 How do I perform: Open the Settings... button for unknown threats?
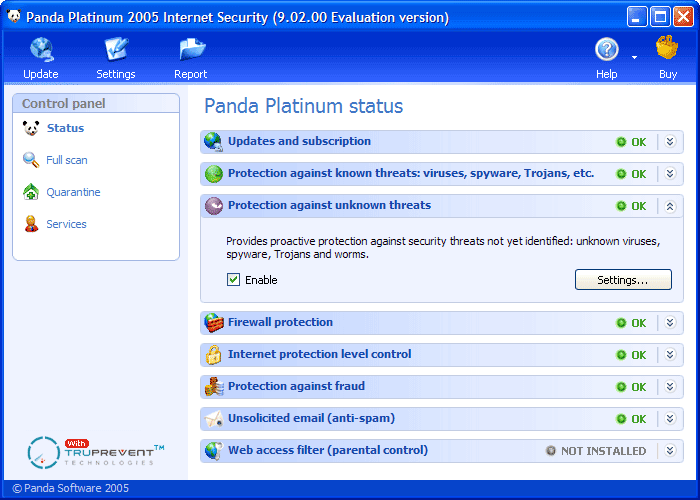623,279
